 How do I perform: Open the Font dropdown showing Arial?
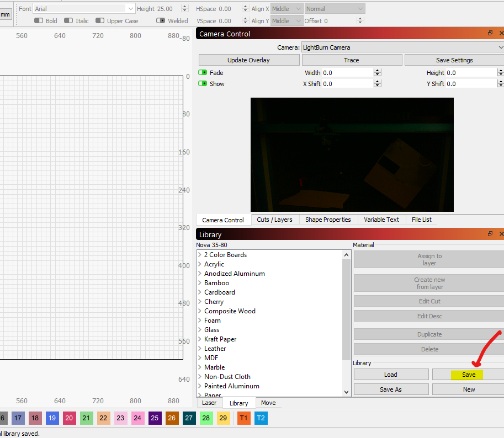coord(83,9)
